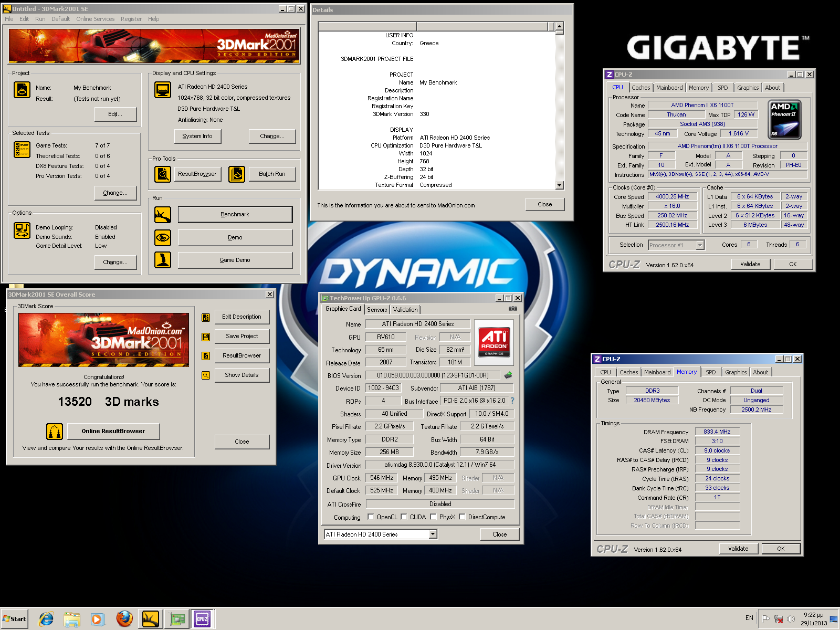This screenshot has width=840, height=630.
Task: Open Firefox from the taskbar
Action: pos(124,619)
